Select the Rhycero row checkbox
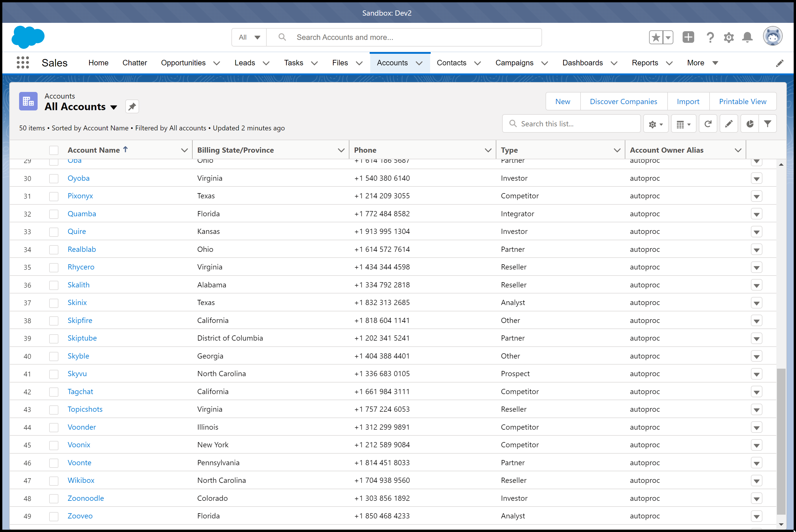The image size is (796, 532). [x=54, y=267]
